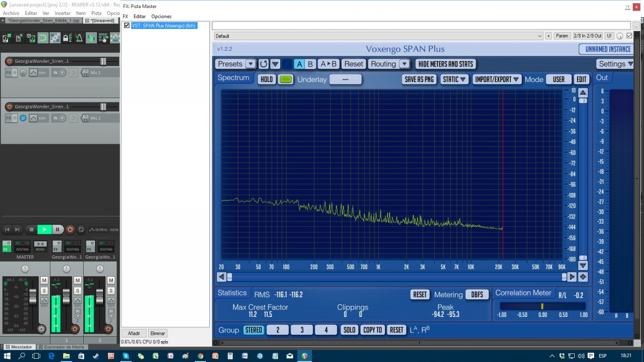Screen dimensions: 644x362
Task: Click the Hide Meters and Stats button
Action: [x=445, y=64]
